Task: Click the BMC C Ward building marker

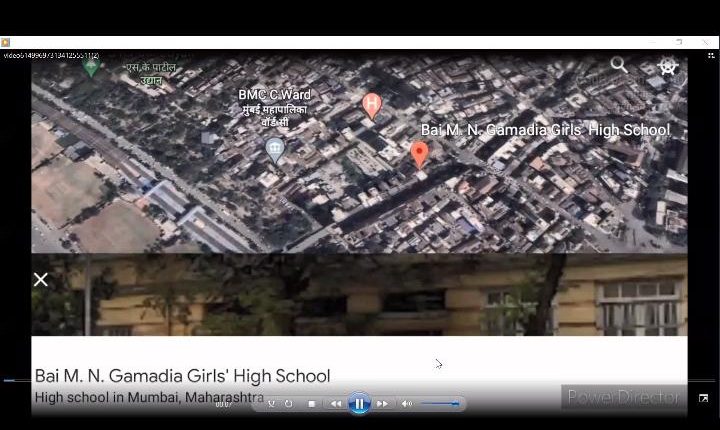Action: (x=275, y=150)
